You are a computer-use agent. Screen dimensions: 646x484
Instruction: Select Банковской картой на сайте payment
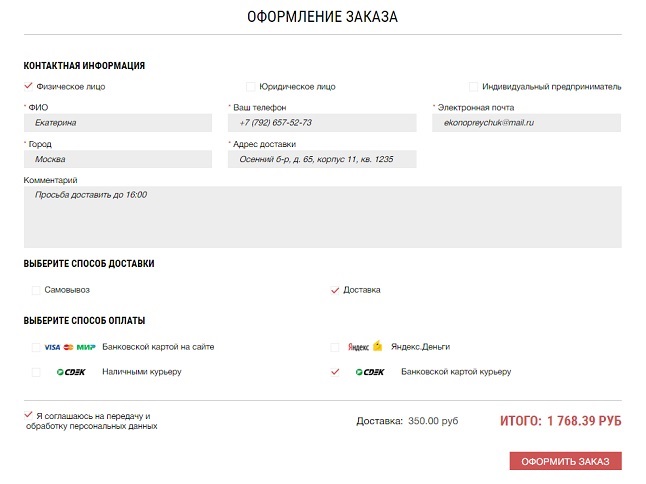pyautogui.click(x=36, y=347)
